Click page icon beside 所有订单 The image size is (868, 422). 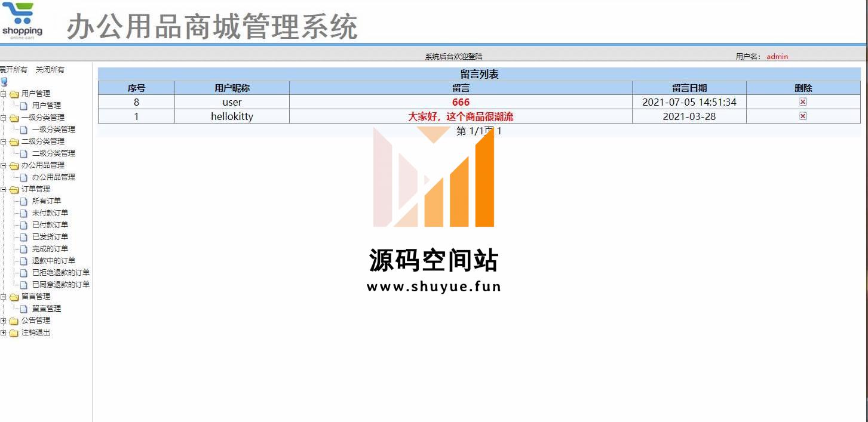tap(24, 201)
